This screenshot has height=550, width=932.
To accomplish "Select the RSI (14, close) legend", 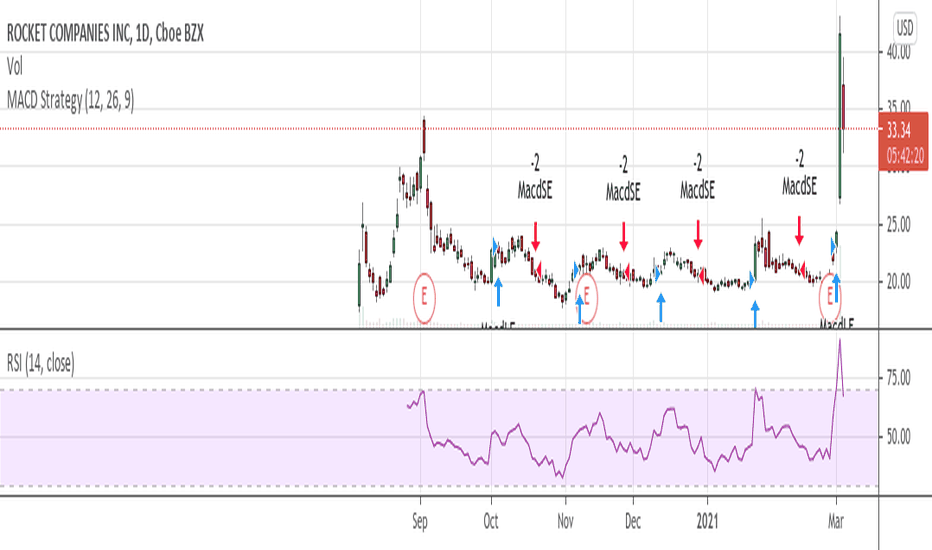I will [x=40, y=363].
